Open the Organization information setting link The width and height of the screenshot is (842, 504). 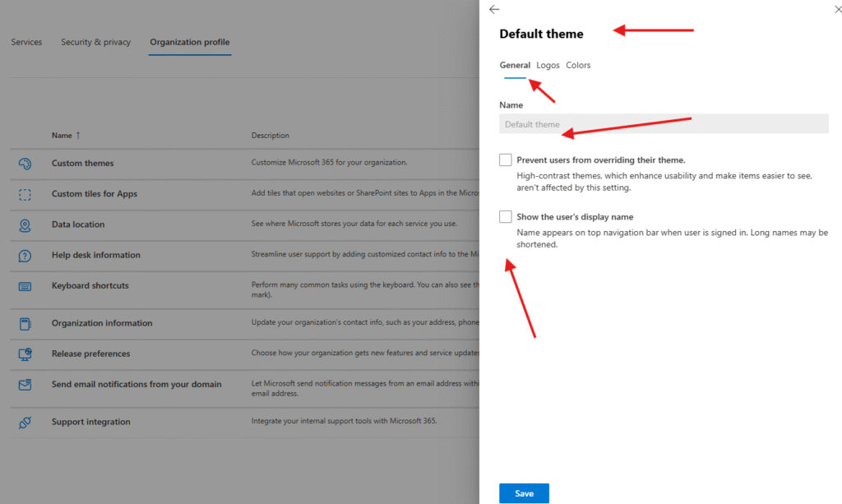[x=102, y=324]
